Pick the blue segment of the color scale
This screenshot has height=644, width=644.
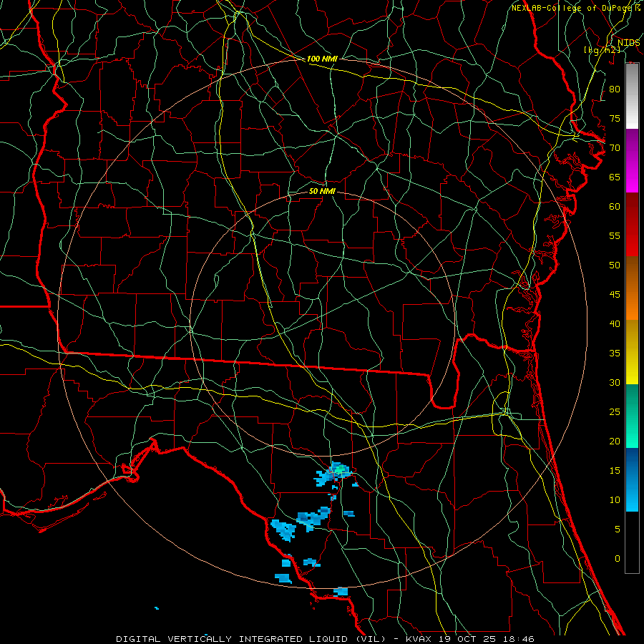[632, 479]
